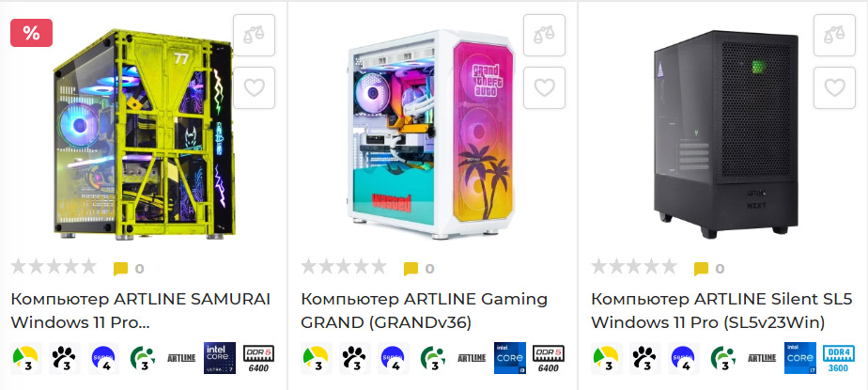
Task: Rate the Silent SL5 with star rating
Action: tap(634, 267)
